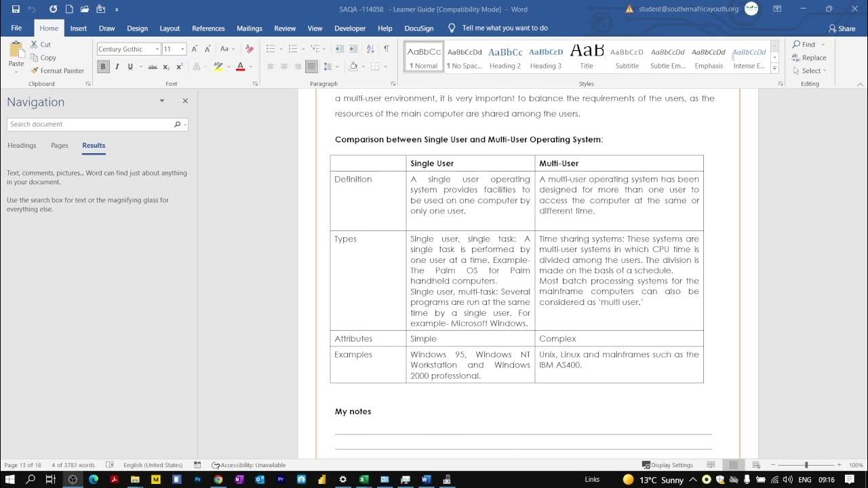868x488 pixels.
Task: Switch to Print Layout view in status bar
Action: (x=734, y=465)
